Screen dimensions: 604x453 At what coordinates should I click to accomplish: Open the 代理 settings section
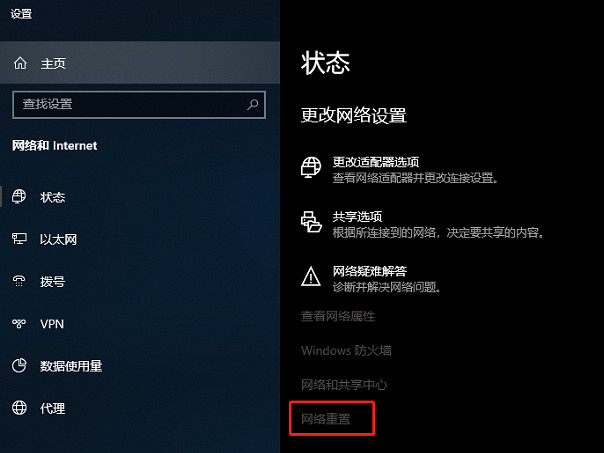point(140,408)
